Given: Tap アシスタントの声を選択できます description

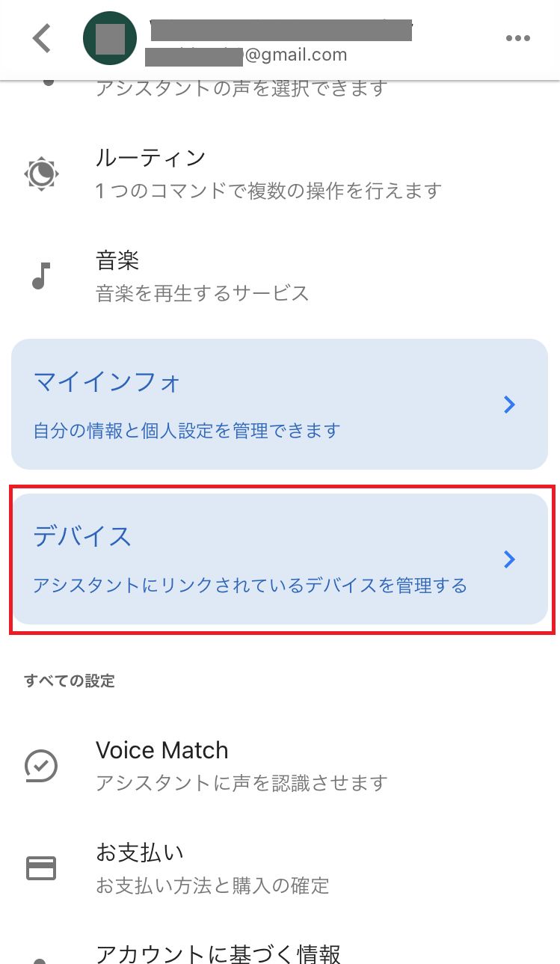Looking at the screenshot, I should pos(241,88).
